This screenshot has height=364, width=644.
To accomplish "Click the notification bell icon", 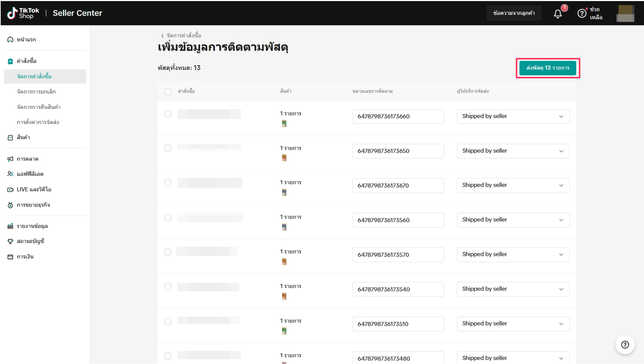I will 558,14.
